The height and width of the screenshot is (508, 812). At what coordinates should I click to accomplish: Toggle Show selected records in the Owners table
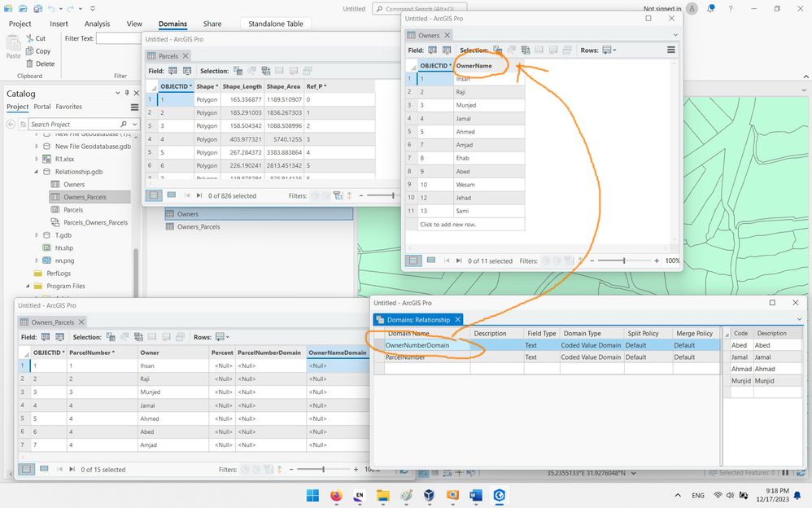coord(431,261)
